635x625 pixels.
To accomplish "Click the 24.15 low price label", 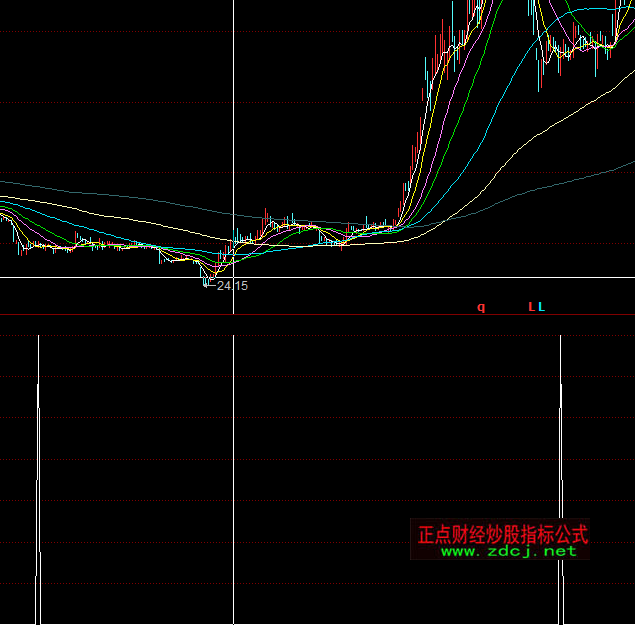I will tap(232, 286).
